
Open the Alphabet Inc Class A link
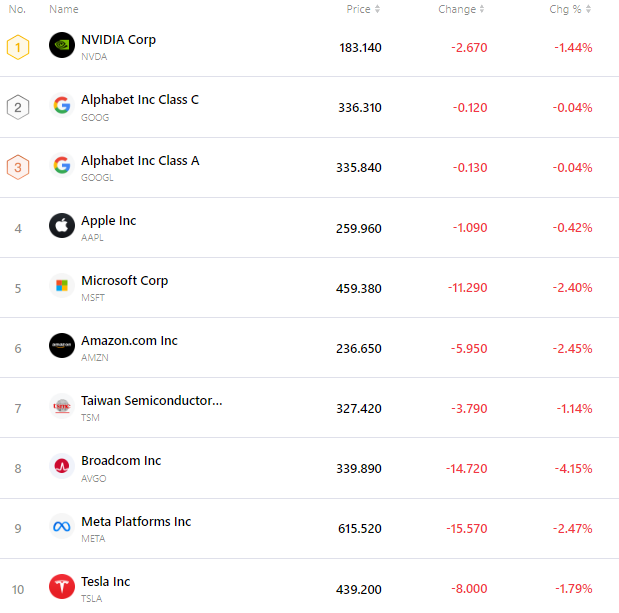pos(140,160)
